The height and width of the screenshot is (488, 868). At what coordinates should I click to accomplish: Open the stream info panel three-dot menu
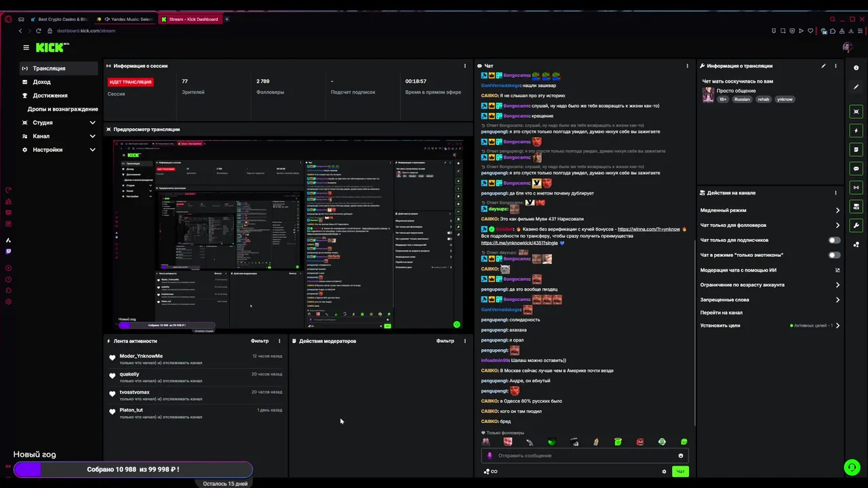835,66
